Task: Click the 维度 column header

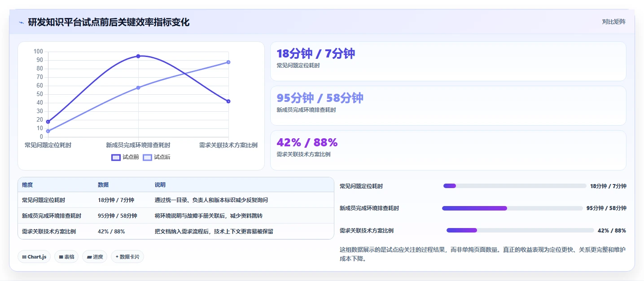Action: point(27,185)
